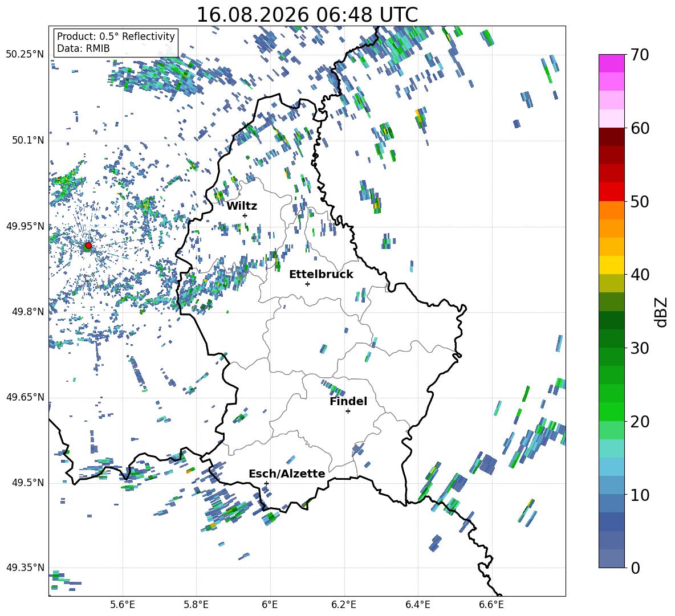Click the Esch/Alzette station cross marker
The height and width of the screenshot is (616, 675).
(x=266, y=483)
